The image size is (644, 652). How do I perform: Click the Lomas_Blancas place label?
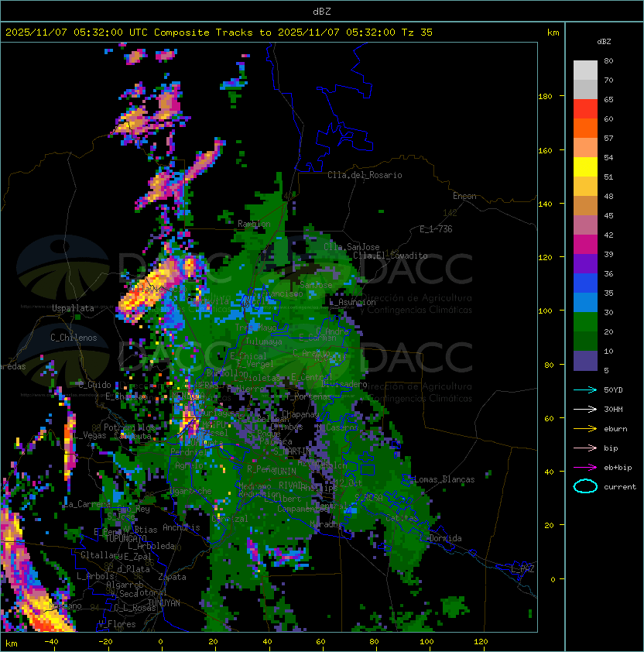click(444, 479)
